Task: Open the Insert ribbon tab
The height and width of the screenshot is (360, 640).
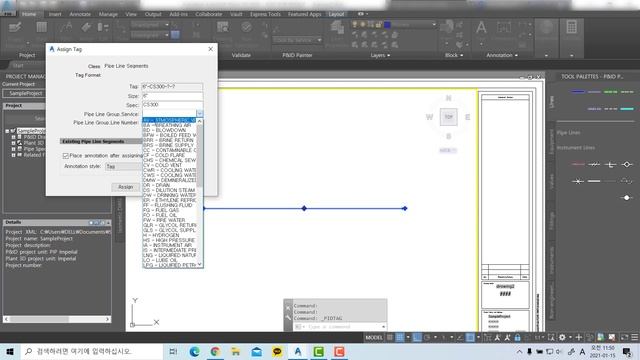Action: [x=55, y=14]
